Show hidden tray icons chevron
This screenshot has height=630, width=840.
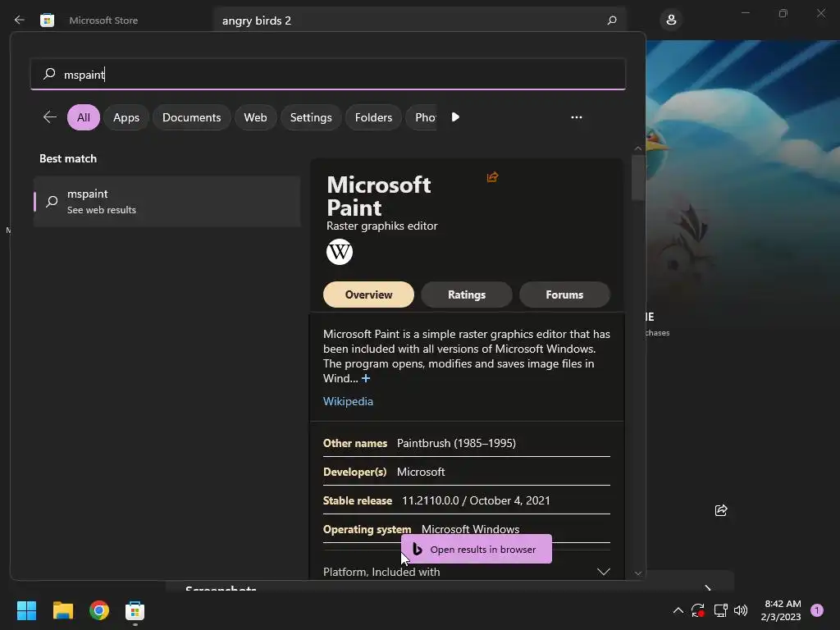(678, 610)
